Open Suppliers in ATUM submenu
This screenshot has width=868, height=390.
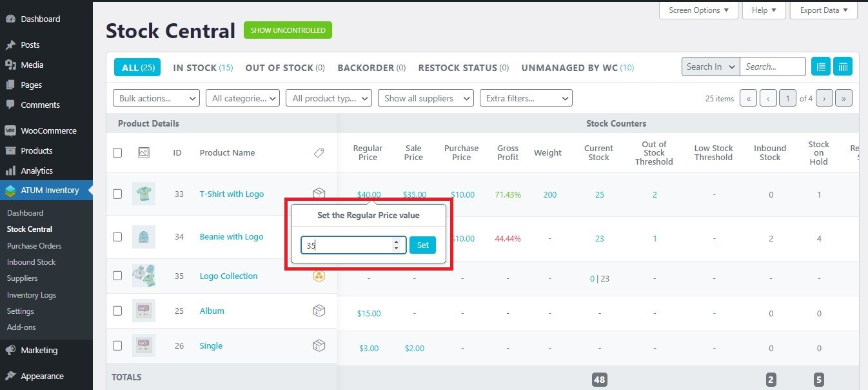(x=23, y=278)
